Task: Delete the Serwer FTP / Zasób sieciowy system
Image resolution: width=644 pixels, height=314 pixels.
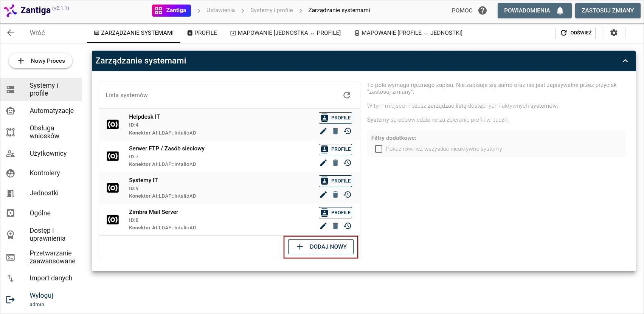Action: [335, 163]
